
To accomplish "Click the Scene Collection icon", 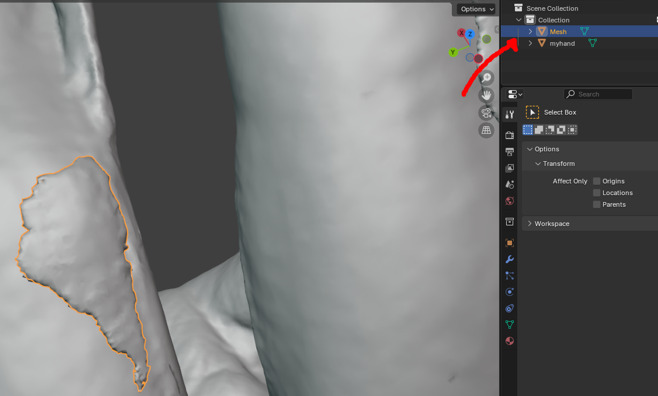I will [518, 8].
